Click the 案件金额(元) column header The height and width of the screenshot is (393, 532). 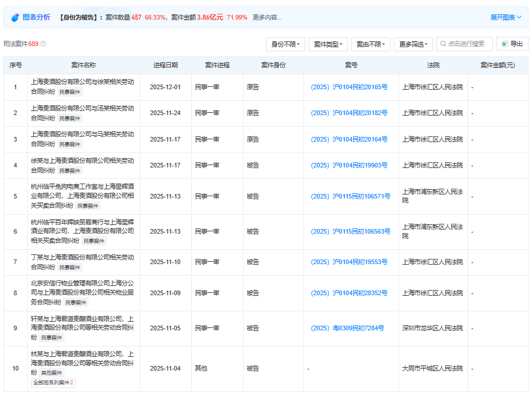(497, 66)
